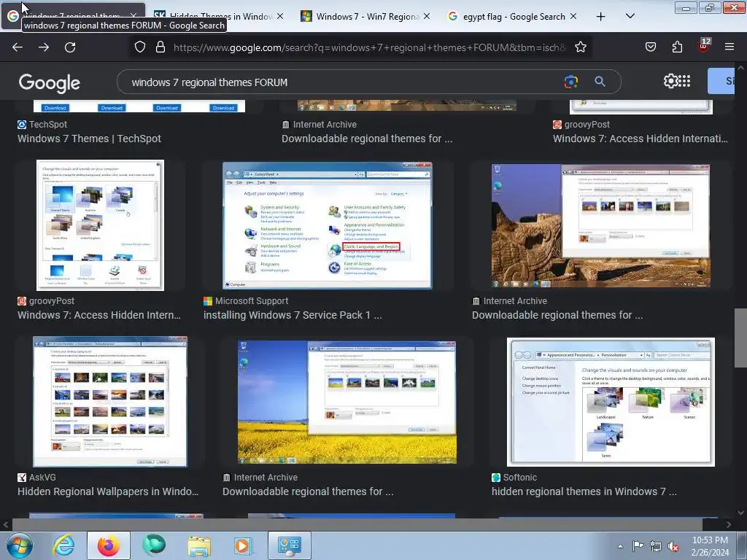This screenshot has width=747, height=560.
Task: Open groovyPost themes window thumbnail
Action: point(100,225)
